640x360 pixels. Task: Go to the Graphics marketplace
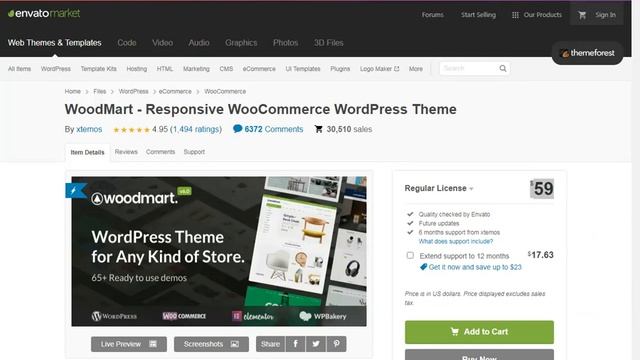point(241,43)
